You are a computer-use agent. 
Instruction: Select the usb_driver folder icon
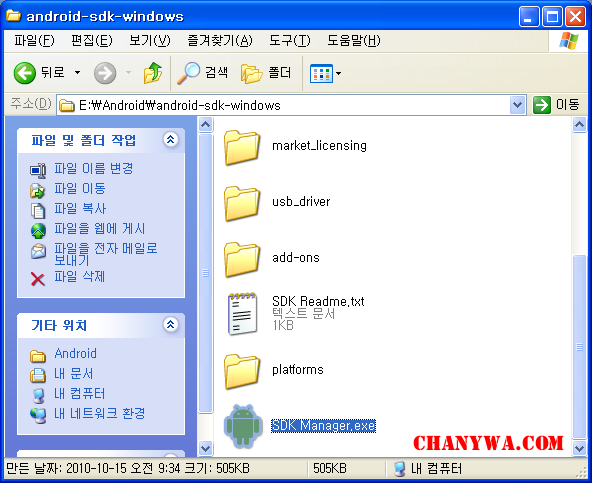coord(242,203)
